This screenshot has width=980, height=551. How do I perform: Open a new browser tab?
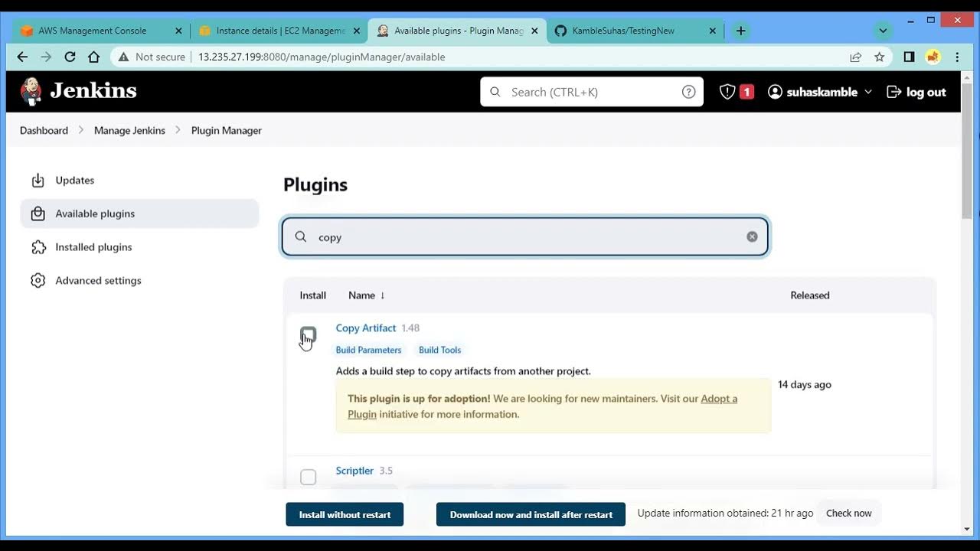pos(740,31)
